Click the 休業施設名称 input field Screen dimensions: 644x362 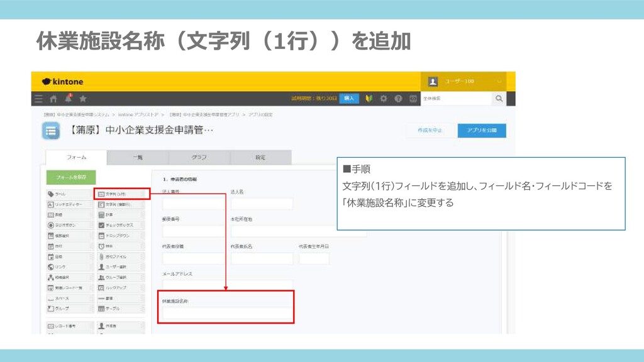[x=227, y=314]
